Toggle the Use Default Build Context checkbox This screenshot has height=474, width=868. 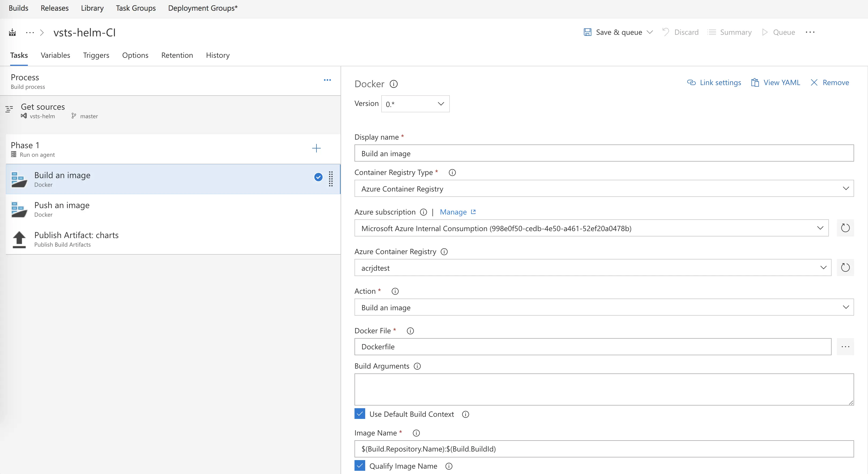[x=360, y=414]
